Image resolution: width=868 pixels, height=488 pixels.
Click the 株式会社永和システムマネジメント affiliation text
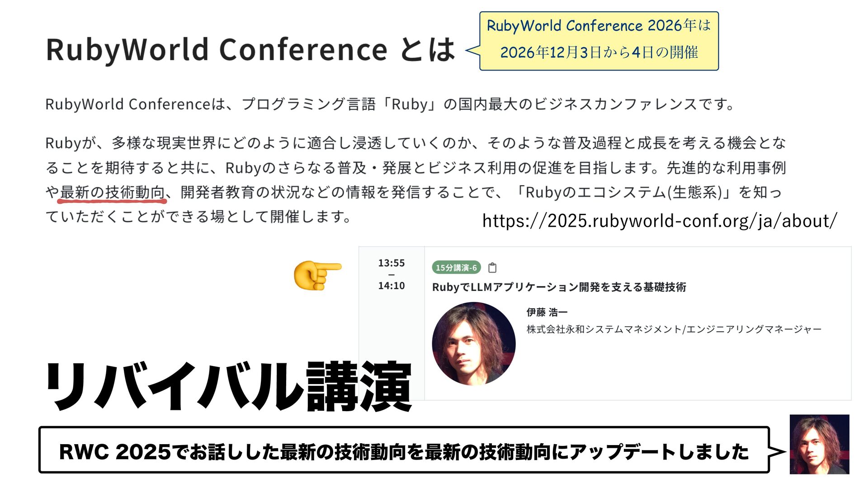[674, 329]
